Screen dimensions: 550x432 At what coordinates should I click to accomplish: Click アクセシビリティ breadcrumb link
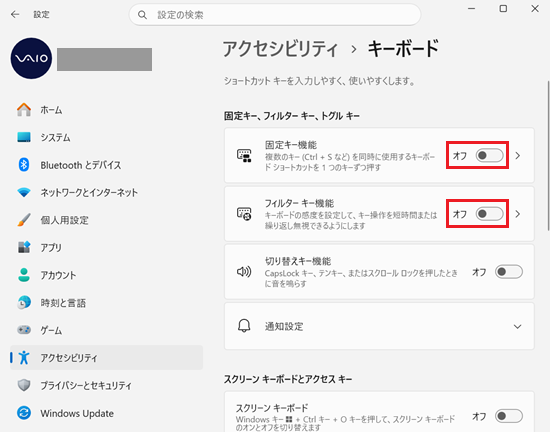(x=280, y=48)
